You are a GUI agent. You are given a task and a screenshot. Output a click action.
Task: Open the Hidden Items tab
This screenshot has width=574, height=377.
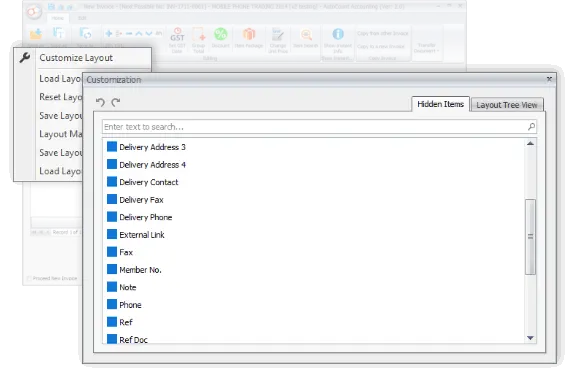tap(440, 104)
